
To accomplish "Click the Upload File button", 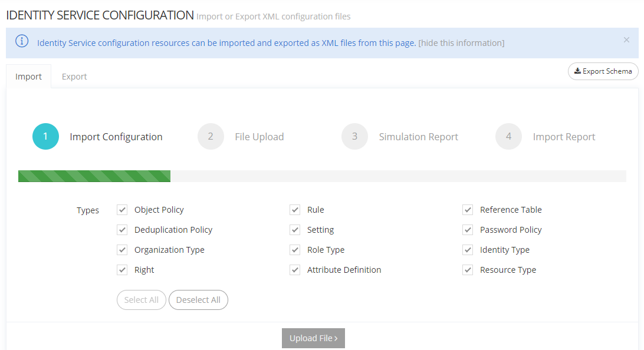I will (x=313, y=338).
